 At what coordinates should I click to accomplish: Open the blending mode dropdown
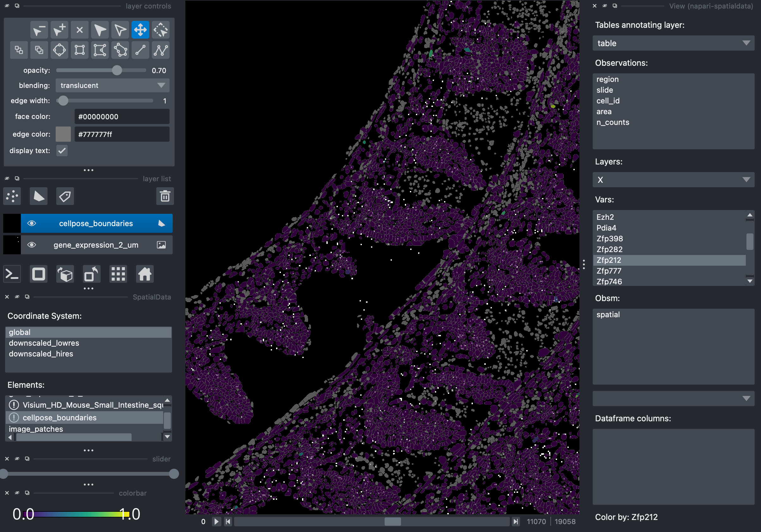112,85
